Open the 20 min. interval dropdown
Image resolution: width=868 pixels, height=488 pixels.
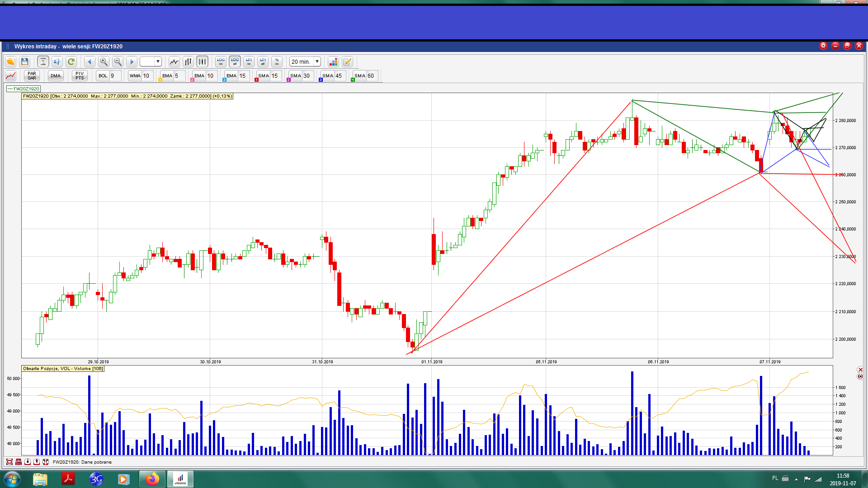[317, 62]
